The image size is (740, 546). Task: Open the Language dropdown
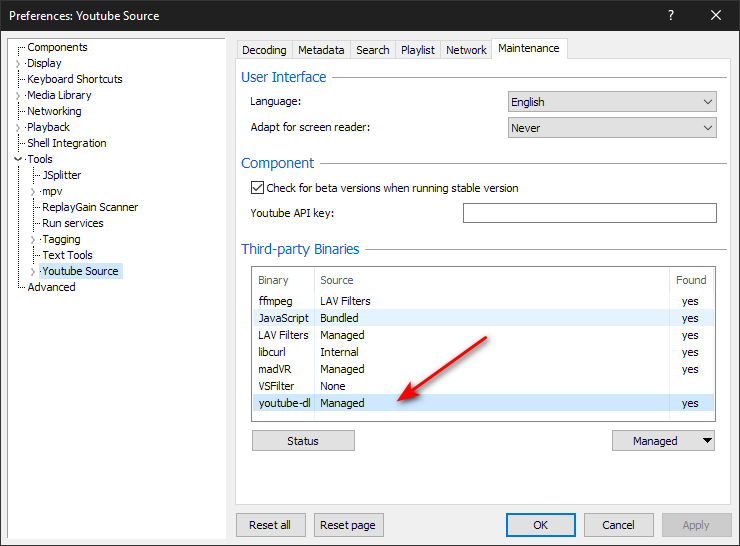pyautogui.click(x=612, y=102)
